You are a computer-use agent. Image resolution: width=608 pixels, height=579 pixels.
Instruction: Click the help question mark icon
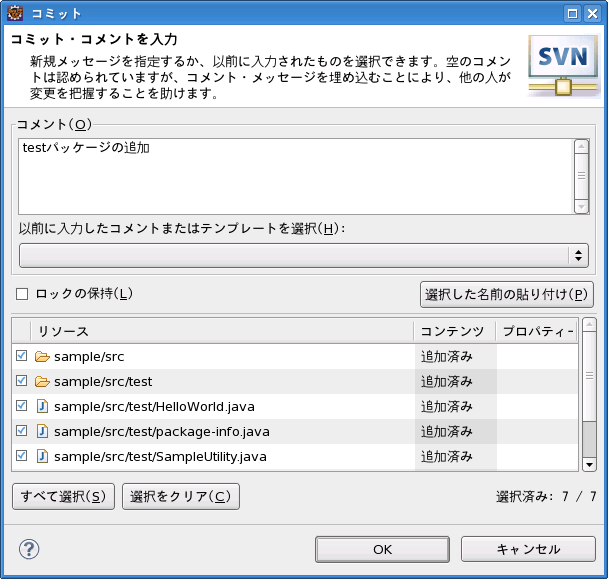29,549
